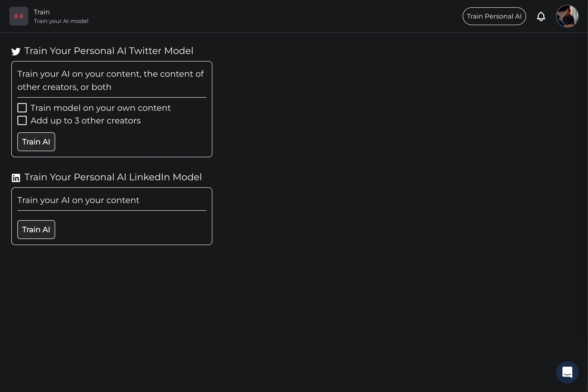
Task: Open the chat support widget
Action: 567,372
